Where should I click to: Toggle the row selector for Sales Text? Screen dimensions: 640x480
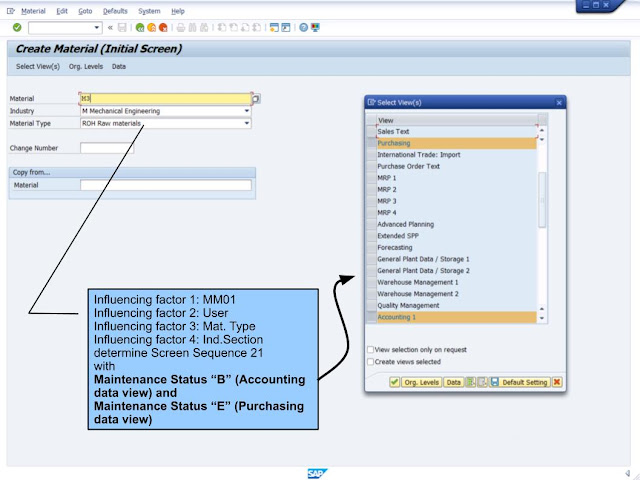[371, 131]
